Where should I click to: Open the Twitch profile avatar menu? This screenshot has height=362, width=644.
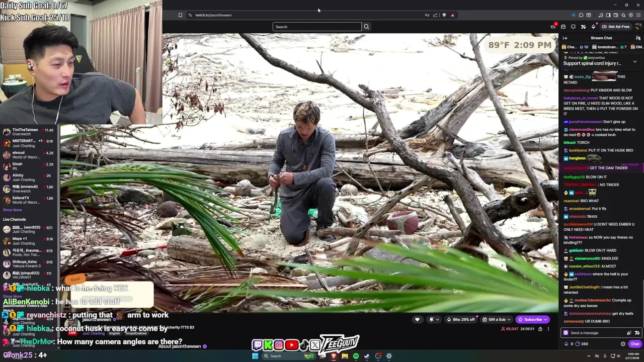coord(637,27)
